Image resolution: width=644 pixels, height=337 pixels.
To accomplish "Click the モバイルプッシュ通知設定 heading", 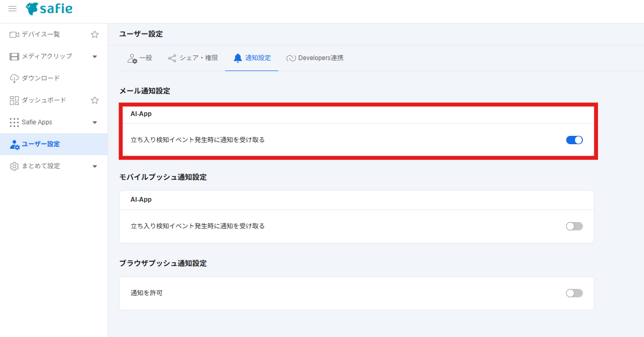I will point(163,177).
